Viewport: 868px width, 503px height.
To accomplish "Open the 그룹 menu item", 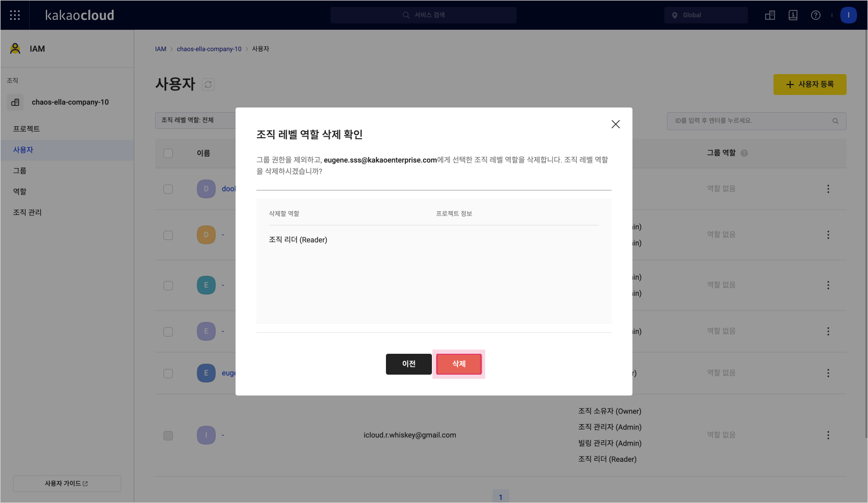I will [x=67, y=171].
